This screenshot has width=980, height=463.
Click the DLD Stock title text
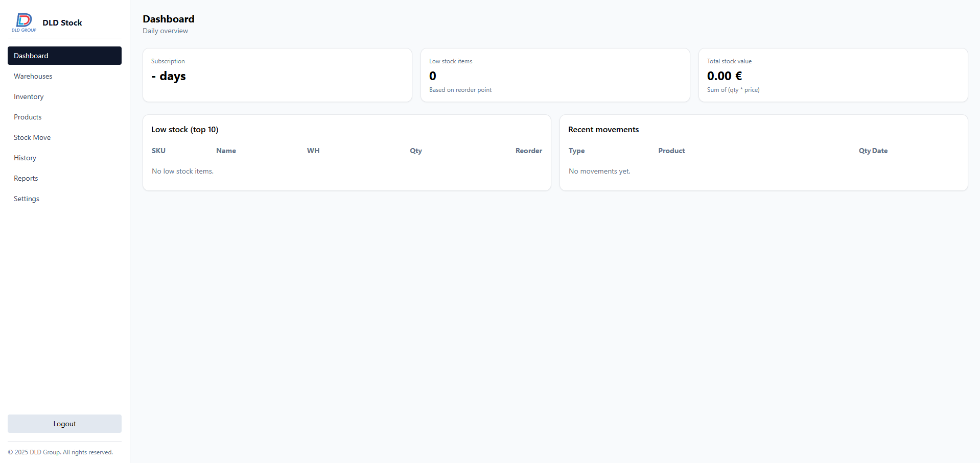[x=62, y=22]
